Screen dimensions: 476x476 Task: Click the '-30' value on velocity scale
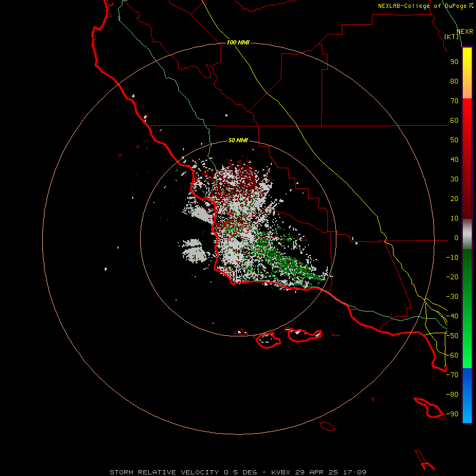click(x=452, y=297)
